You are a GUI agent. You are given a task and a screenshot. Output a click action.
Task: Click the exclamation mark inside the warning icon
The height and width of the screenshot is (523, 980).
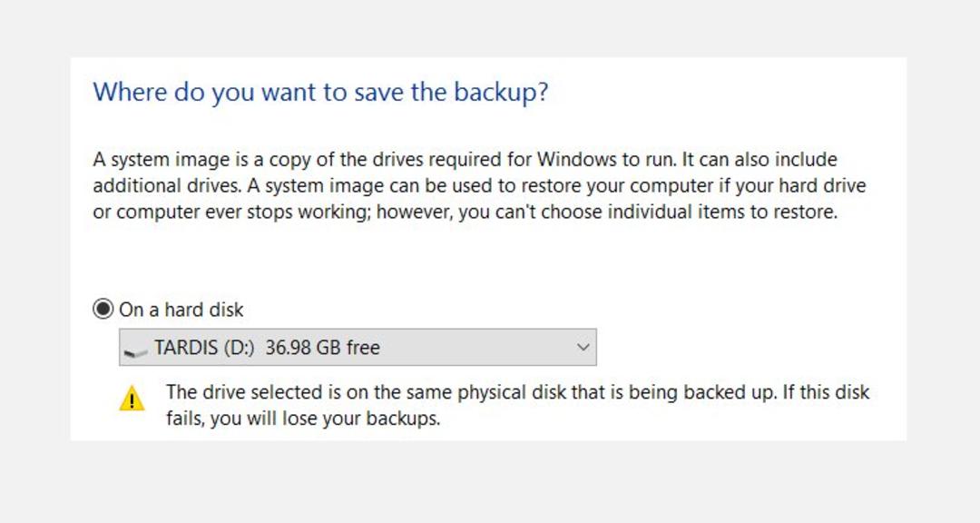pos(132,401)
